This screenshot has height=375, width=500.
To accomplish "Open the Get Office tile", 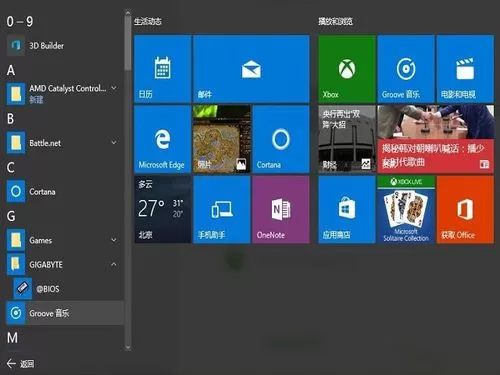I will (x=465, y=210).
